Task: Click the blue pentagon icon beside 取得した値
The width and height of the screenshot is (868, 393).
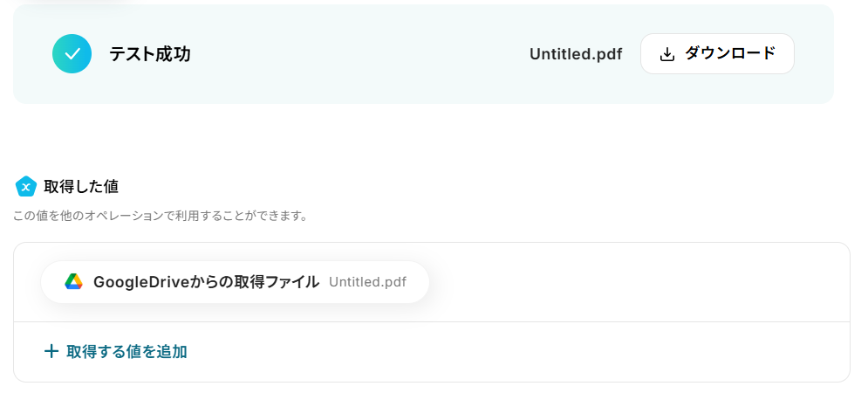Action: pyautogui.click(x=26, y=186)
